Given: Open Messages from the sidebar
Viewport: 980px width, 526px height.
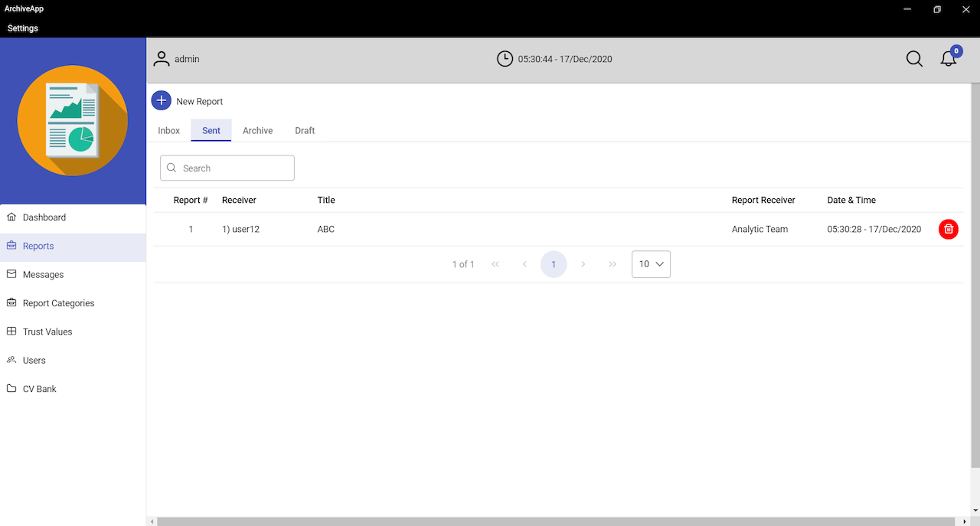Looking at the screenshot, I should 43,274.
